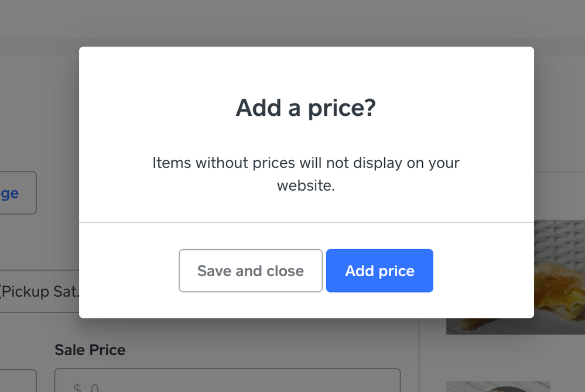Click the Sale Price label
The width and height of the screenshot is (585, 392).
tap(90, 350)
